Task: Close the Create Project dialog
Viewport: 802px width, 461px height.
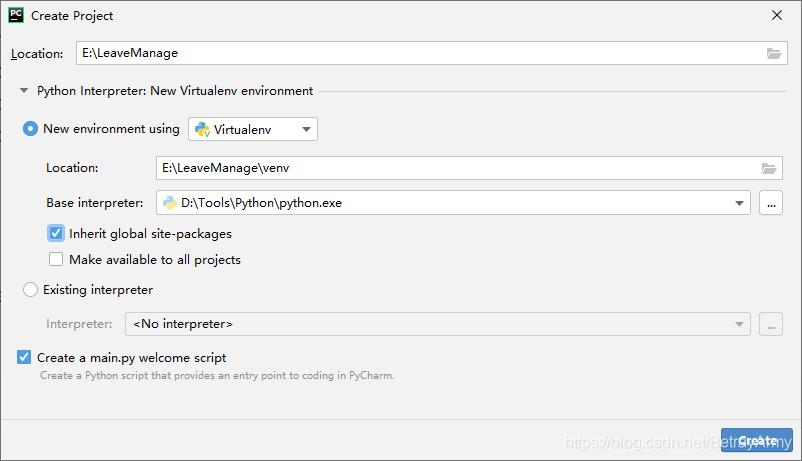Action: point(777,15)
